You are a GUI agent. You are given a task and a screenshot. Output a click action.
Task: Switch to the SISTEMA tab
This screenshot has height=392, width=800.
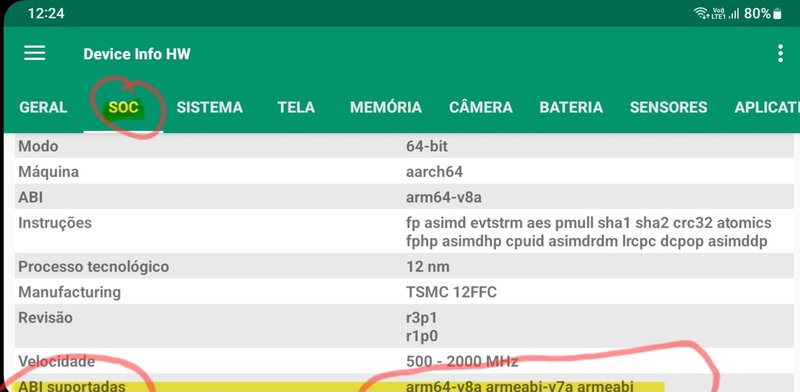click(210, 107)
